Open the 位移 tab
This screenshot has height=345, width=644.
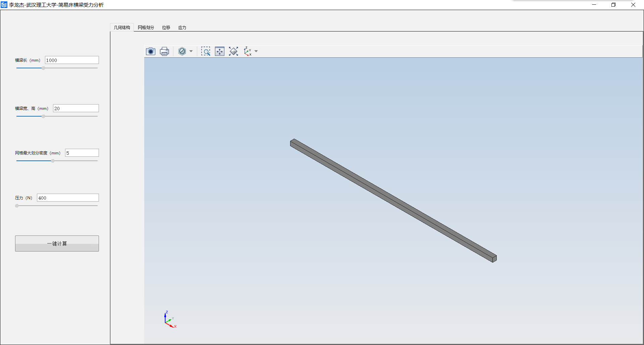pyautogui.click(x=166, y=27)
